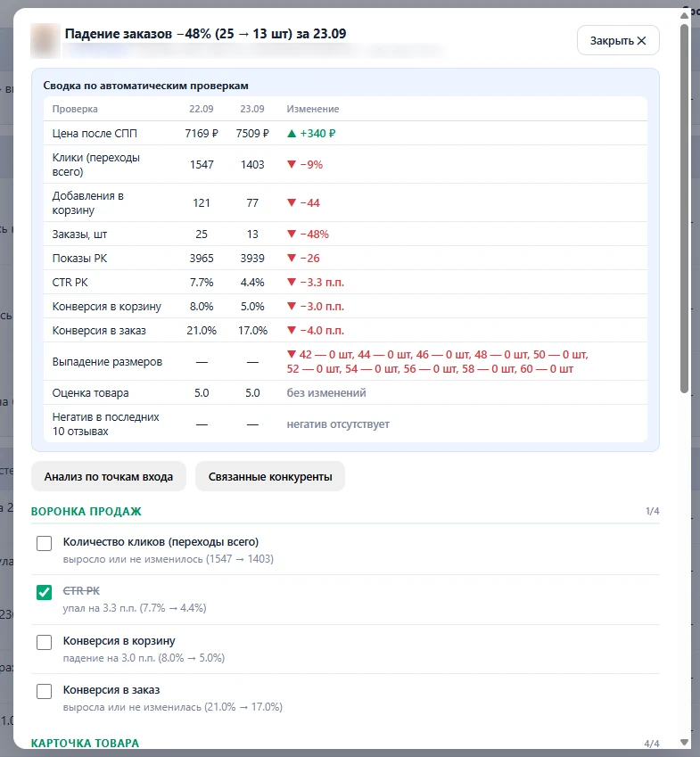Viewport: 700px width, 757px height.
Task: Open Анализ по точкам входа
Action: click(109, 476)
